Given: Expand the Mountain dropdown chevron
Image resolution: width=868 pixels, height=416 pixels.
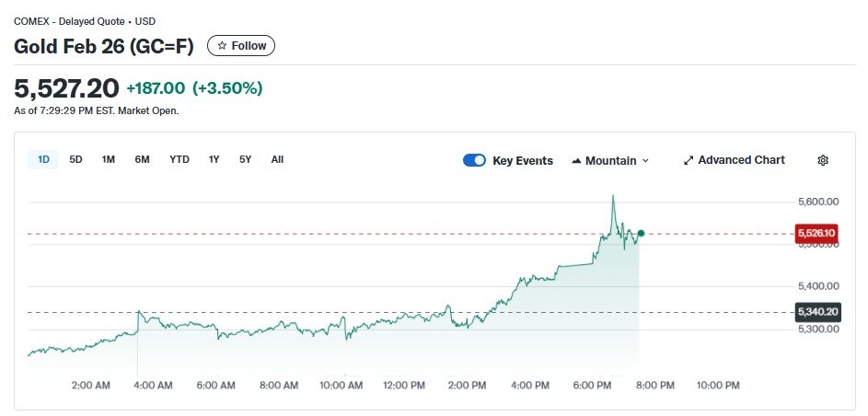Looking at the screenshot, I should (x=645, y=160).
